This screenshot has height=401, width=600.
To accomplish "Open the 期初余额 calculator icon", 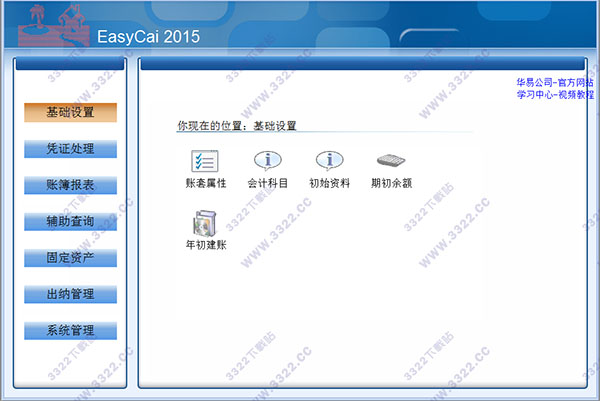I will pyautogui.click(x=391, y=160).
